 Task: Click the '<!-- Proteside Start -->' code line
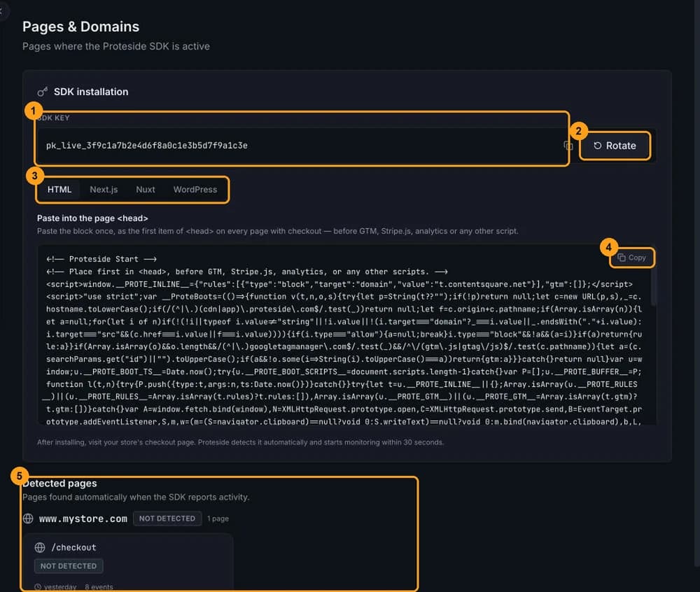101,259
